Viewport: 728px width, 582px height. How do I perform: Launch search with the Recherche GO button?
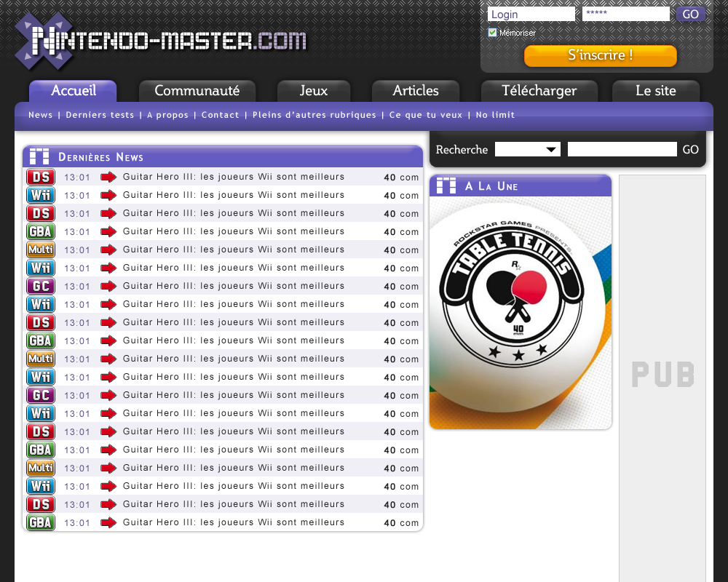coord(690,149)
